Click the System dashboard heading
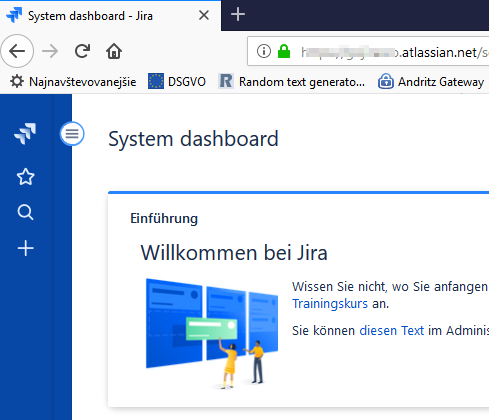This screenshot has height=420, width=489. click(193, 139)
